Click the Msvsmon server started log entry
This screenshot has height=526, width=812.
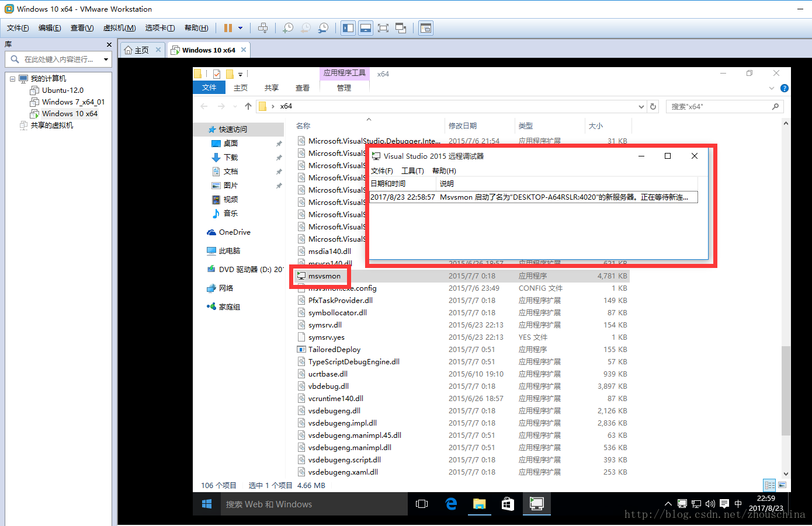[533, 197]
